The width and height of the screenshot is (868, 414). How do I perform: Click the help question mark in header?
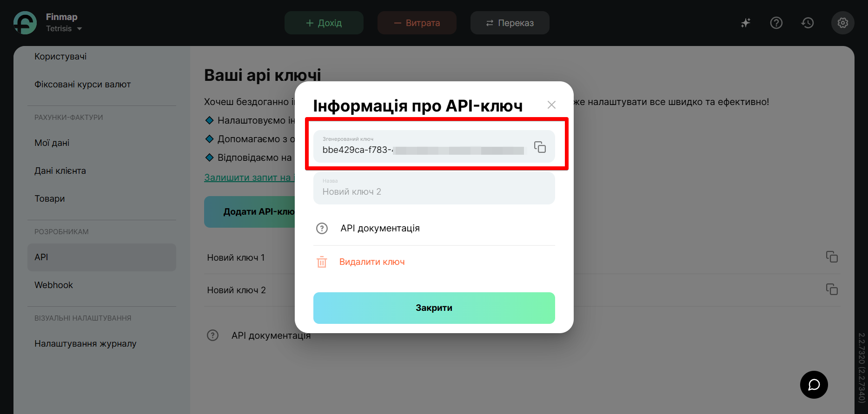(776, 23)
